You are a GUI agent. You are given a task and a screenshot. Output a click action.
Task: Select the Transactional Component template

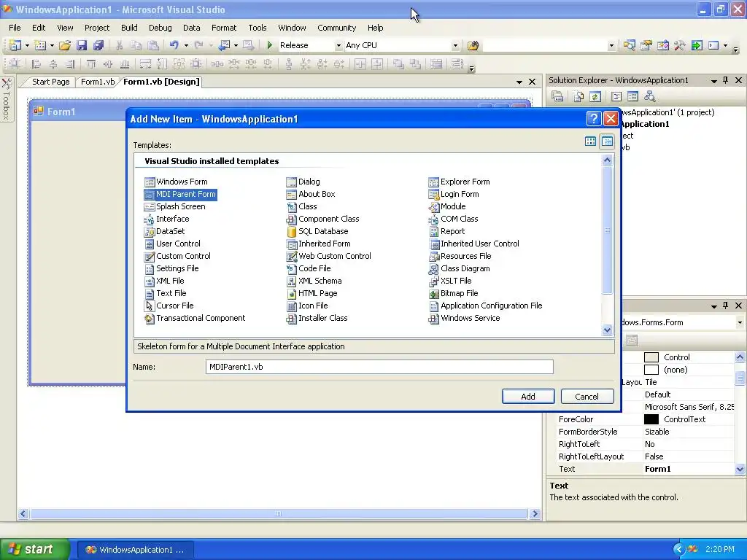coord(195,318)
